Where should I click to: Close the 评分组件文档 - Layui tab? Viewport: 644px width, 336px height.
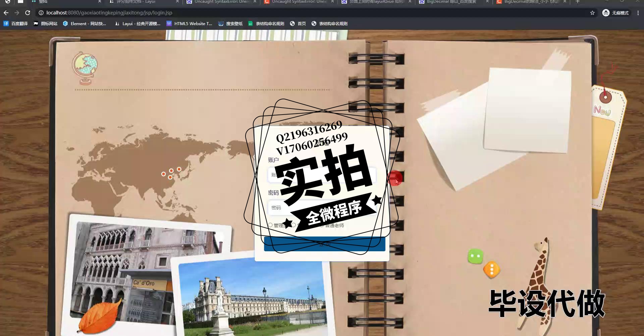[x=177, y=2]
